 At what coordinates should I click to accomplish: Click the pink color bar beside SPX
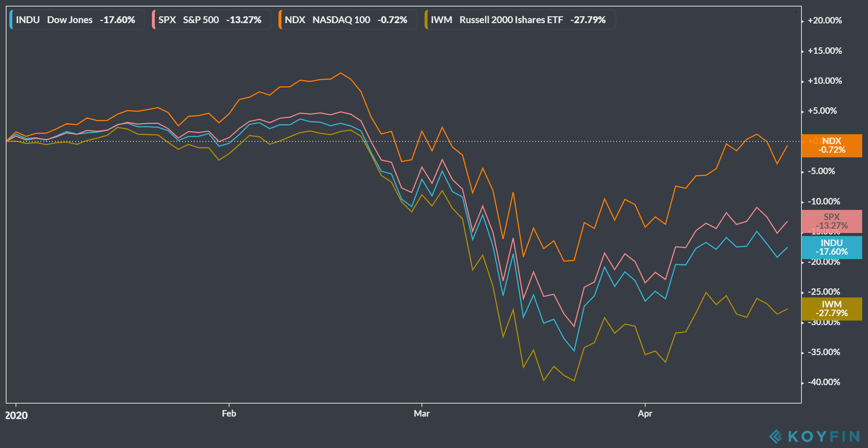tap(153, 20)
